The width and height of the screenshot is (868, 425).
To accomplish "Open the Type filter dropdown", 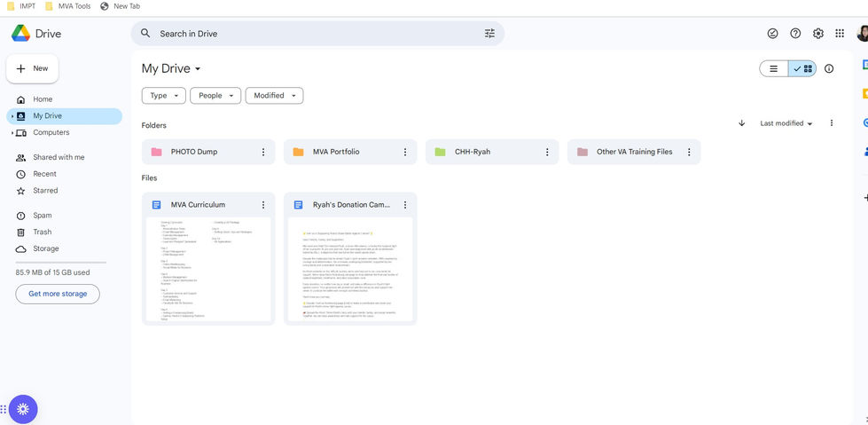I will (x=164, y=95).
